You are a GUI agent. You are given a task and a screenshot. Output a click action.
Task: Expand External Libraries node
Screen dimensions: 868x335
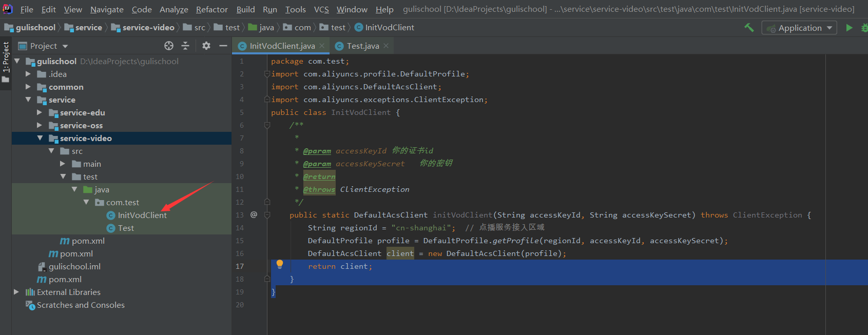[x=16, y=292]
